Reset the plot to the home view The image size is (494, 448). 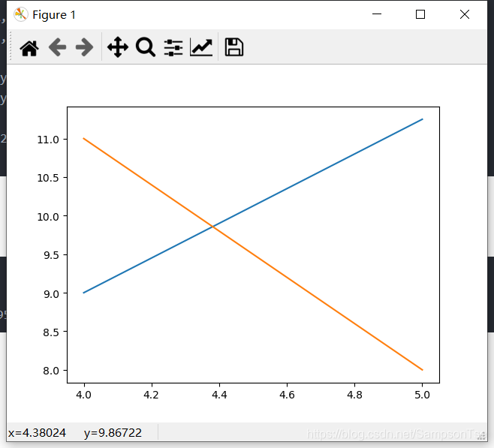coord(29,48)
